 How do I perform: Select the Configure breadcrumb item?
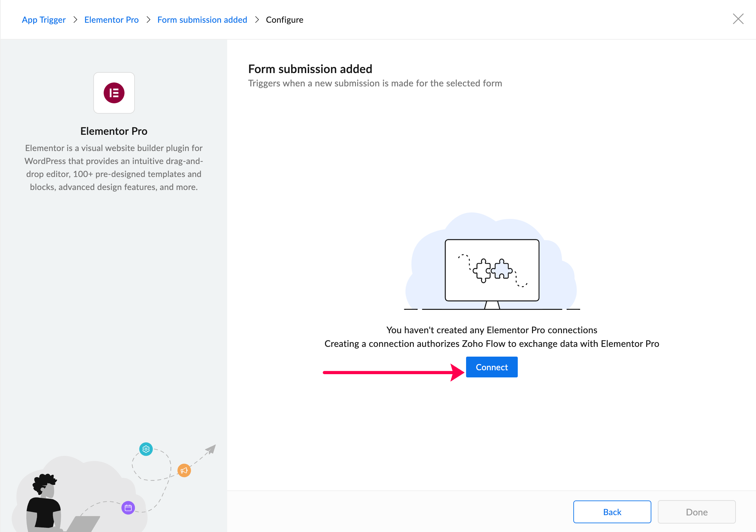284,20
